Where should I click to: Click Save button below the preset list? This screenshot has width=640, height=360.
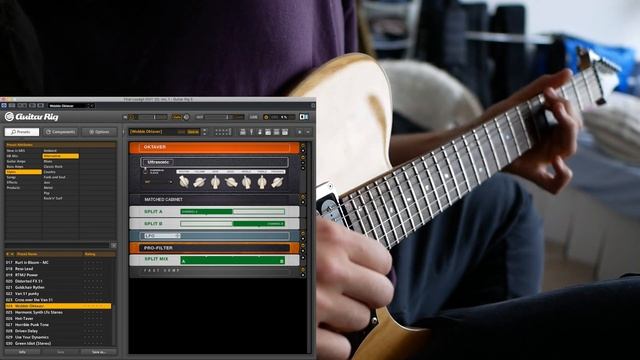pyautogui.click(x=60, y=352)
